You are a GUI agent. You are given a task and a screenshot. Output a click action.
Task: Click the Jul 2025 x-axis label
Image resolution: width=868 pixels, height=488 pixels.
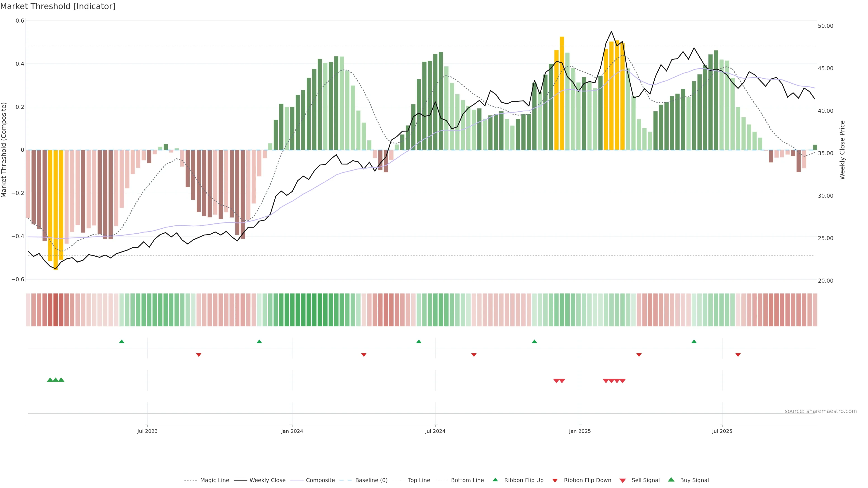coord(722,431)
